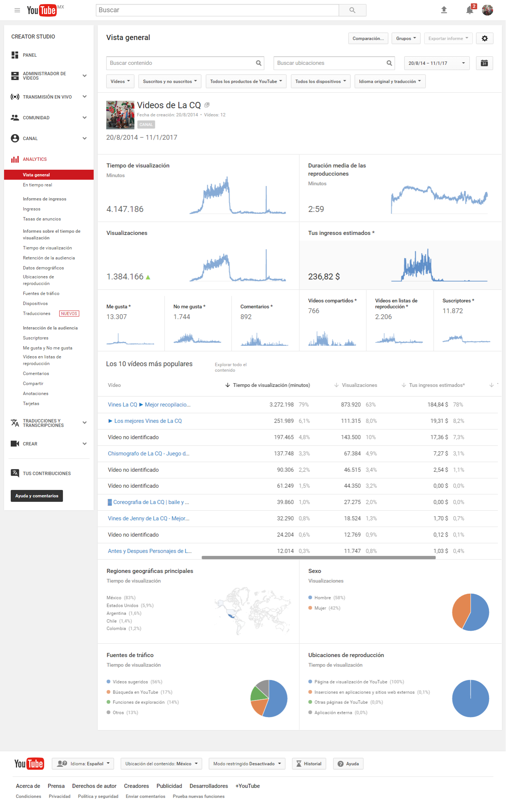Open Chismografo de La CQ video link
This screenshot has width=506, height=812.
click(149, 454)
